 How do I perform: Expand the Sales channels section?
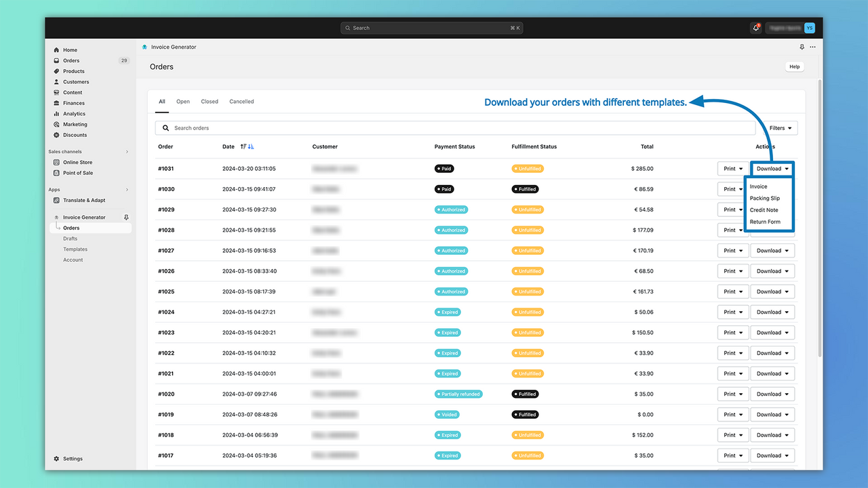coord(127,152)
